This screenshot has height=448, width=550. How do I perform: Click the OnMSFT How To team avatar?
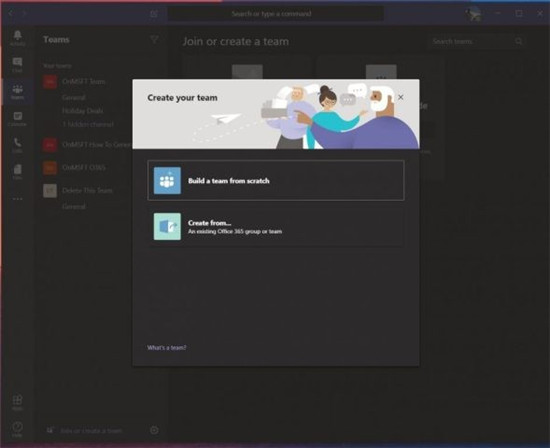[x=50, y=144]
